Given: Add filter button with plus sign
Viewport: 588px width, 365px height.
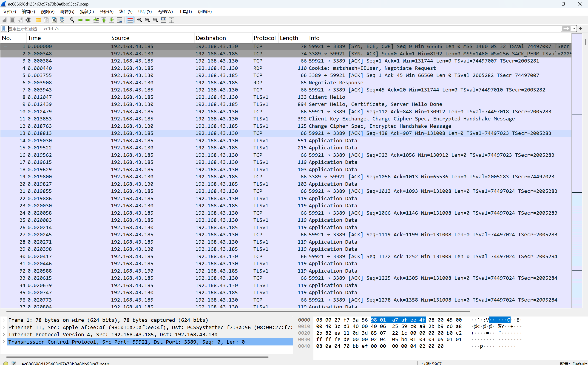Looking at the screenshot, I should tap(580, 29).
